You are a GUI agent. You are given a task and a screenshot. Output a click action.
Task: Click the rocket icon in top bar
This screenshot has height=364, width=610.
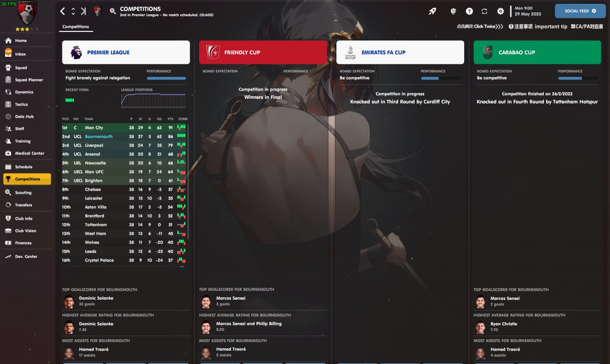[x=432, y=11]
